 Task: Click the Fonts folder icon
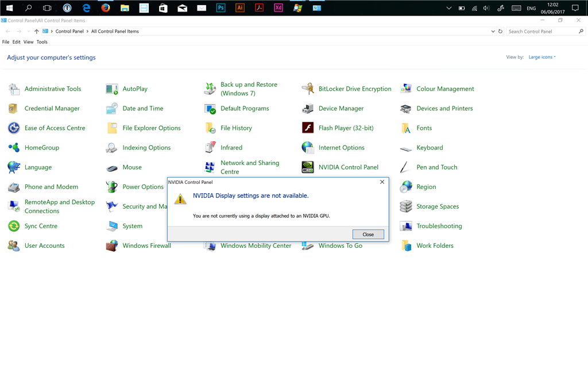coord(406,128)
